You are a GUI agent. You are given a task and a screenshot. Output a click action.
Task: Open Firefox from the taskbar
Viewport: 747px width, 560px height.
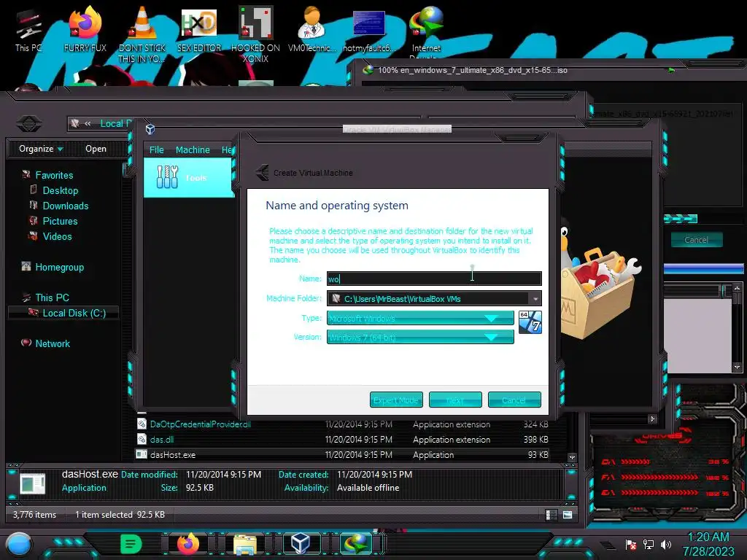tap(187, 544)
